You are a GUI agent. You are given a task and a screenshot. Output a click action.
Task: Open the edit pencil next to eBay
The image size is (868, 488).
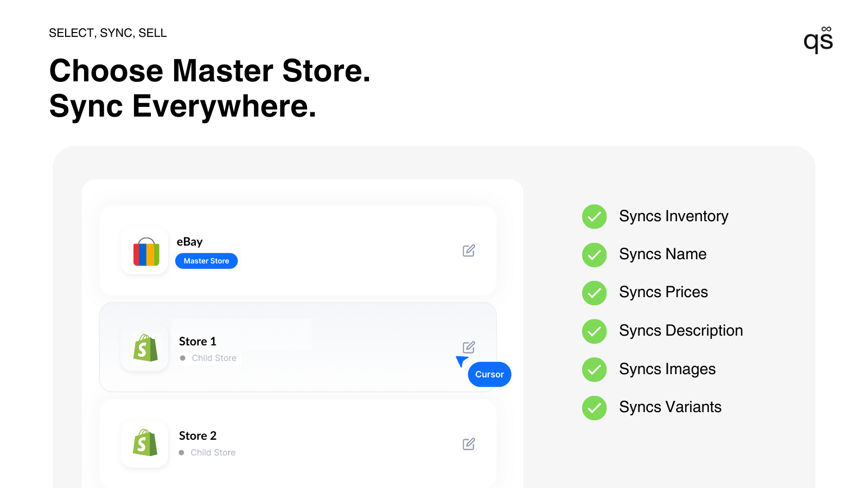coord(468,251)
